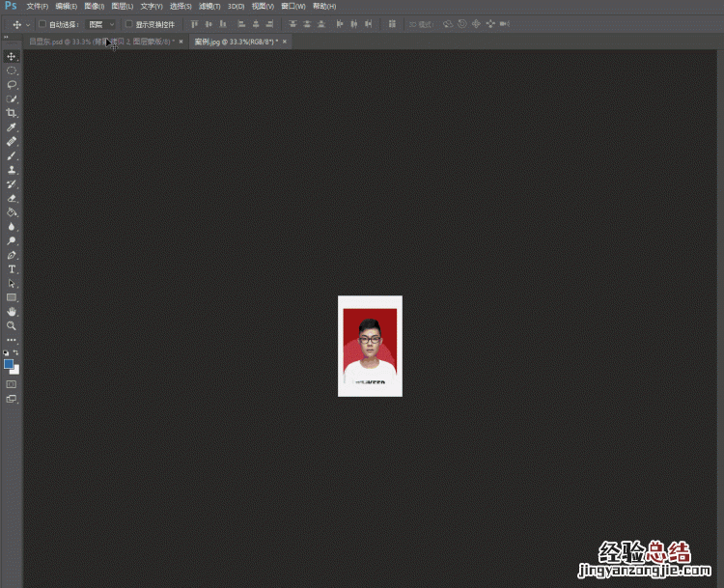Click align left edges icon

point(241,24)
